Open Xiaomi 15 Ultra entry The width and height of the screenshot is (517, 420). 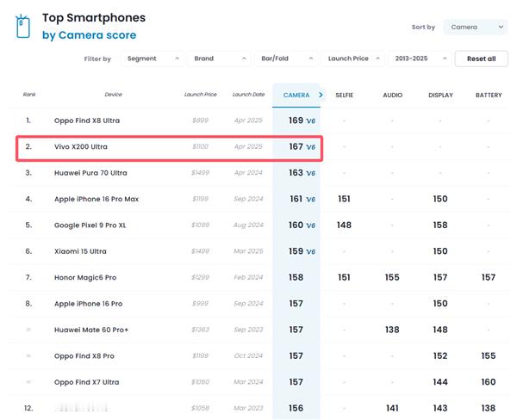(x=80, y=251)
